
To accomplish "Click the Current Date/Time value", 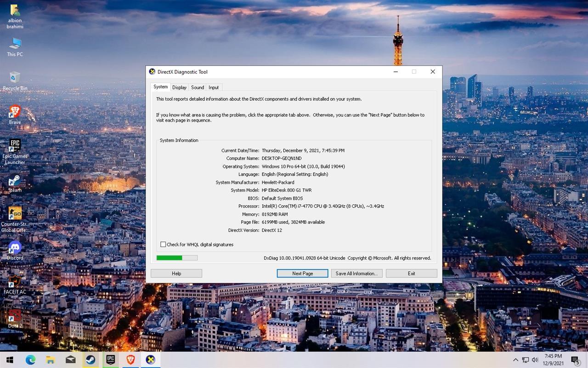I will pyautogui.click(x=303, y=150).
